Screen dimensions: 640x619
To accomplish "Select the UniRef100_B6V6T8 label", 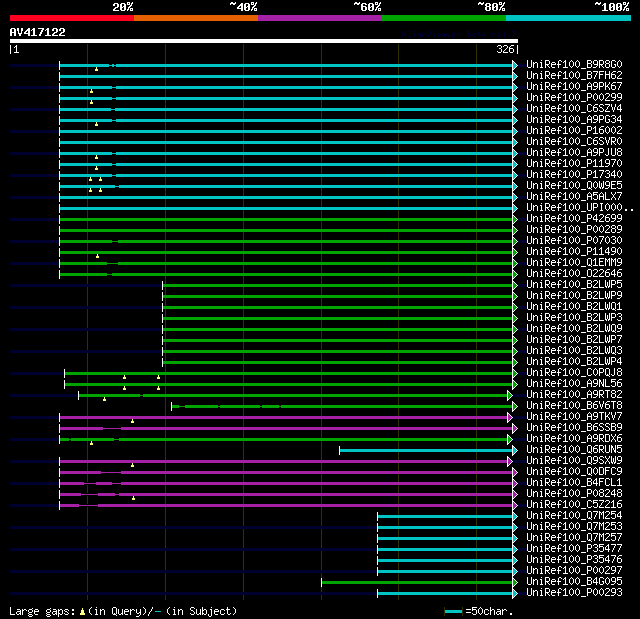I will tap(574, 406).
